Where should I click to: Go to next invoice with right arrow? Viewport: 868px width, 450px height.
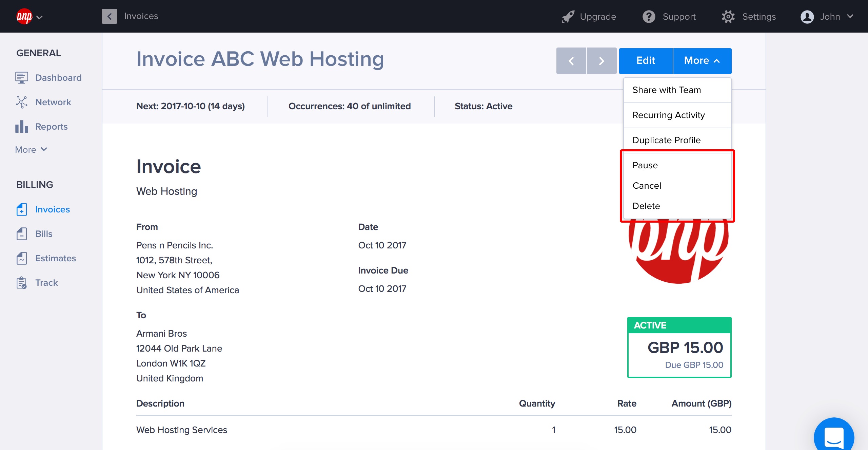[601, 61]
